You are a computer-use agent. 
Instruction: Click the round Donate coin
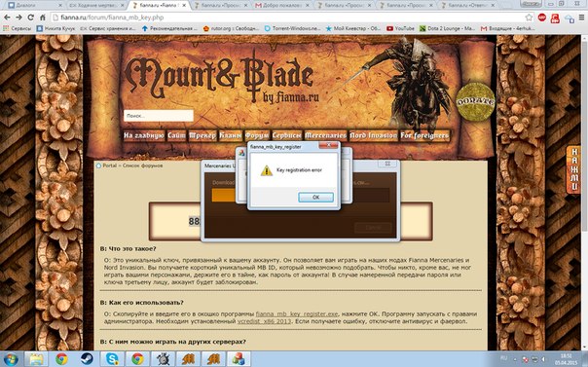point(475,102)
